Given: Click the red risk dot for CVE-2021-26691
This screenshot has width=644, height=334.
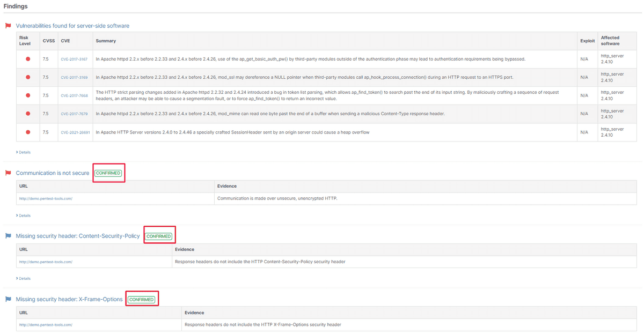Looking at the screenshot, I should pyautogui.click(x=28, y=132).
